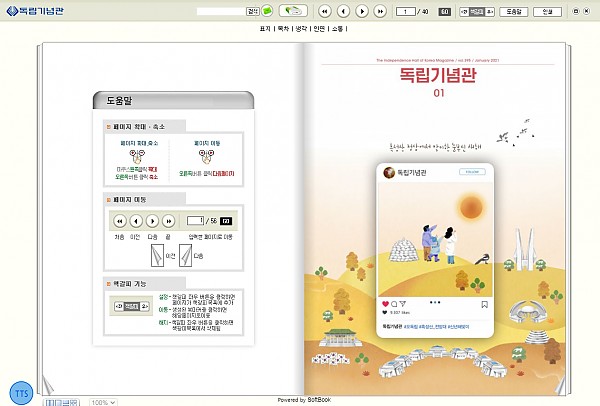Click the red heart icon on cover card
The height and width of the screenshot is (406, 600).
[x=385, y=304]
